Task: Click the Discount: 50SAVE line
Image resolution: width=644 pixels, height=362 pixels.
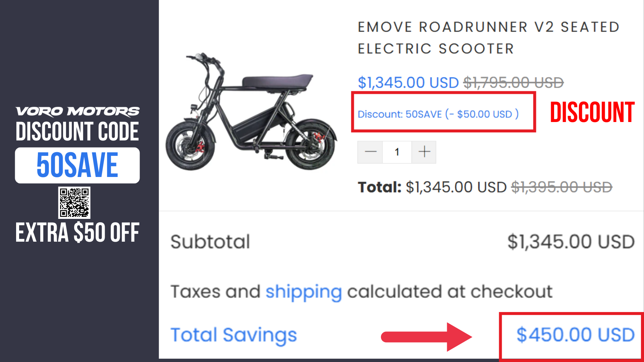Action: click(438, 114)
